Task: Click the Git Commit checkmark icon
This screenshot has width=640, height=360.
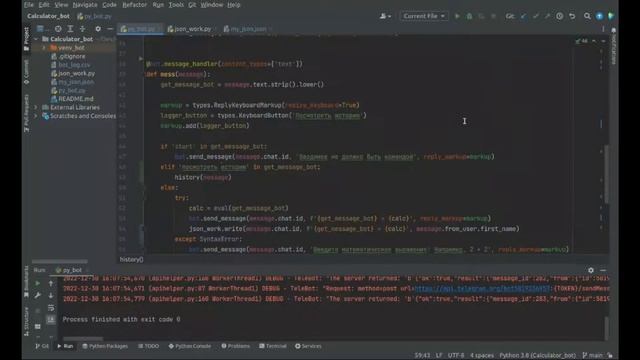Action: pos(536,16)
